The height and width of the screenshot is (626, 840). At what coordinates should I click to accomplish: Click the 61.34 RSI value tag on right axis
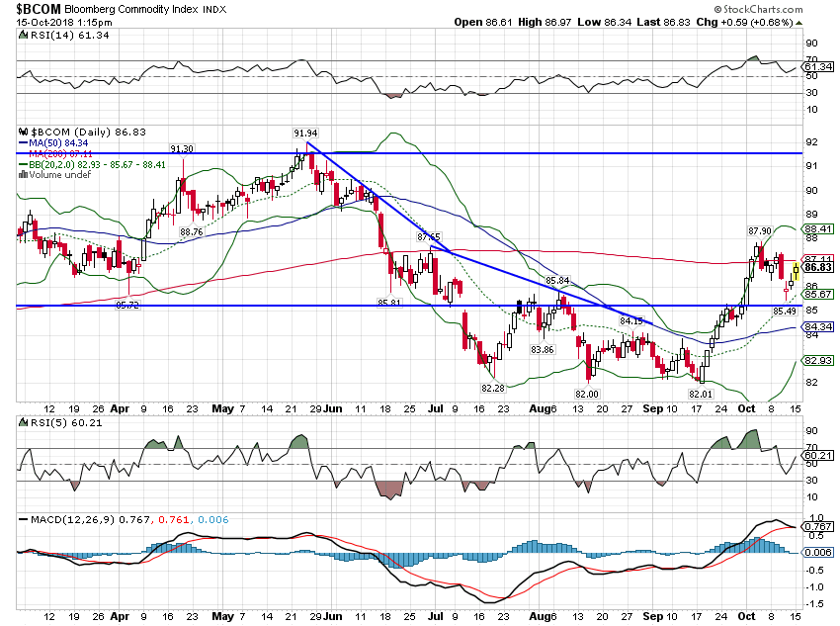[818, 67]
